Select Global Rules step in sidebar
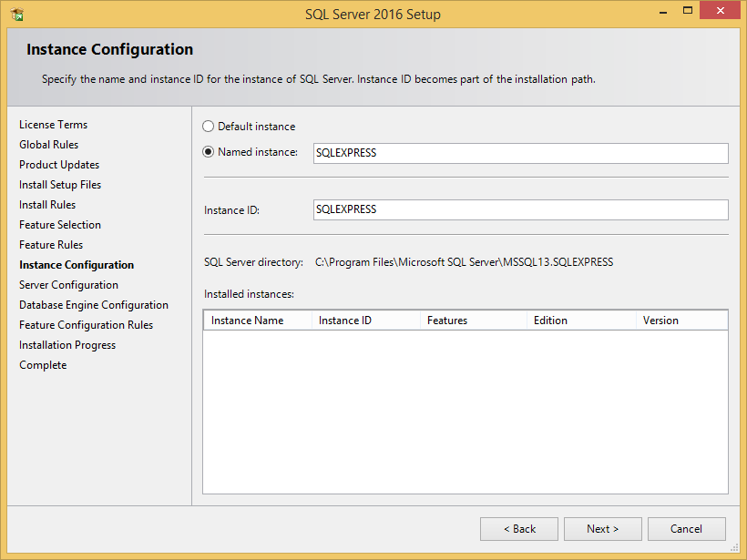 (48, 145)
